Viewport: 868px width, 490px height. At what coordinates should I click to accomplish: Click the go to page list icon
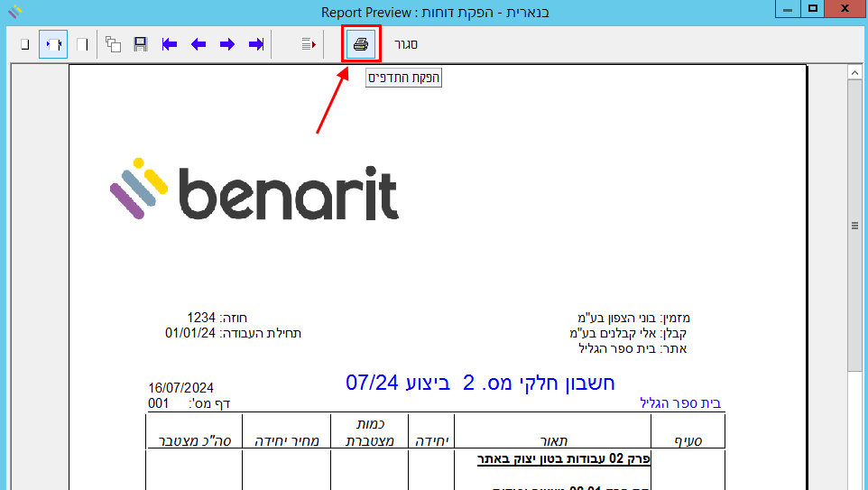point(309,44)
